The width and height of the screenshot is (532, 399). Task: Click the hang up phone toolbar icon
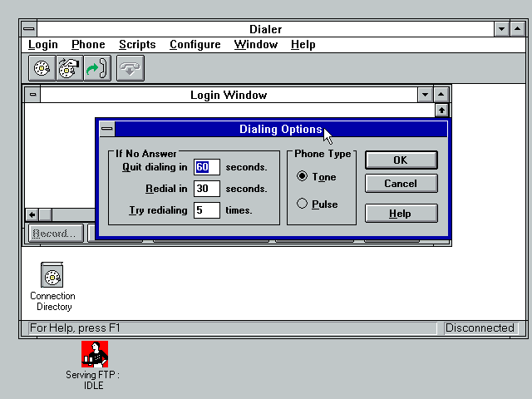pos(131,68)
